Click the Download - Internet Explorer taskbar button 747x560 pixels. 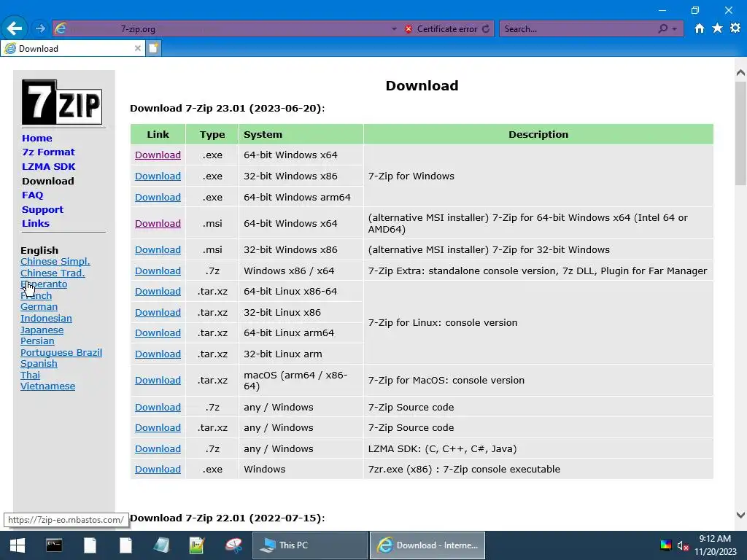click(427, 545)
